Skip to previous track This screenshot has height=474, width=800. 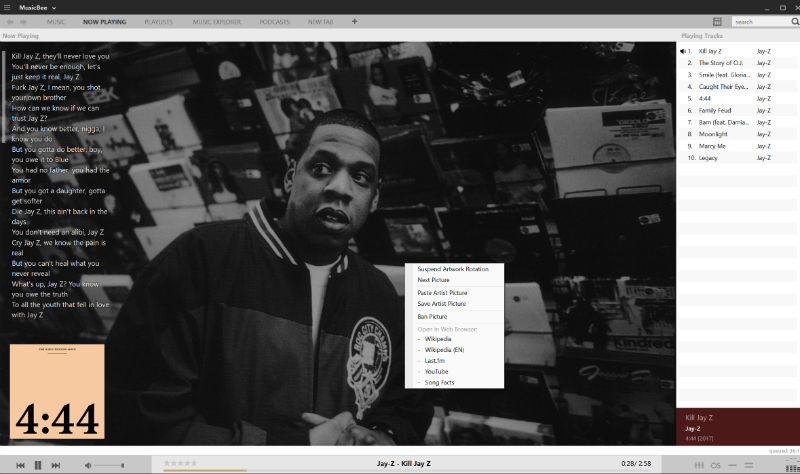click(x=20, y=465)
